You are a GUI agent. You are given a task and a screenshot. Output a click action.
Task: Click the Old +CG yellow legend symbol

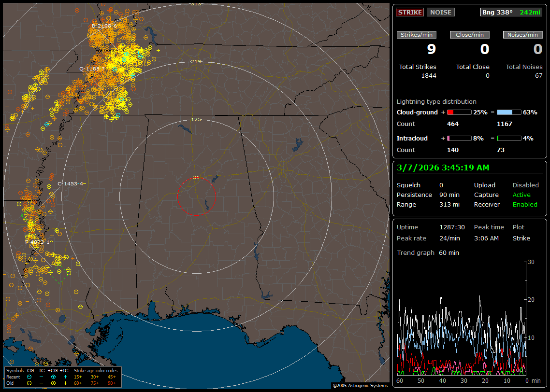53,383
